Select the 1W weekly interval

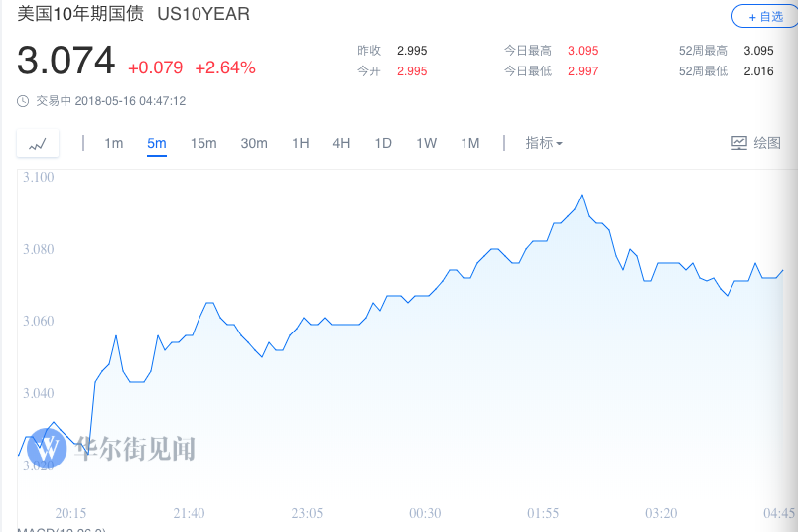pos(426,143)
